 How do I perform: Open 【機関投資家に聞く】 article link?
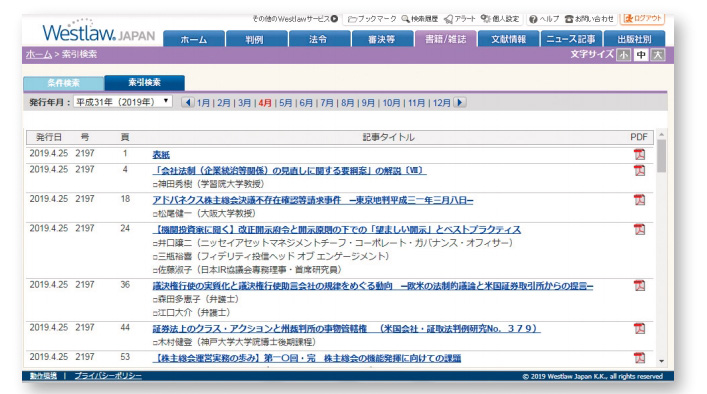336,229
